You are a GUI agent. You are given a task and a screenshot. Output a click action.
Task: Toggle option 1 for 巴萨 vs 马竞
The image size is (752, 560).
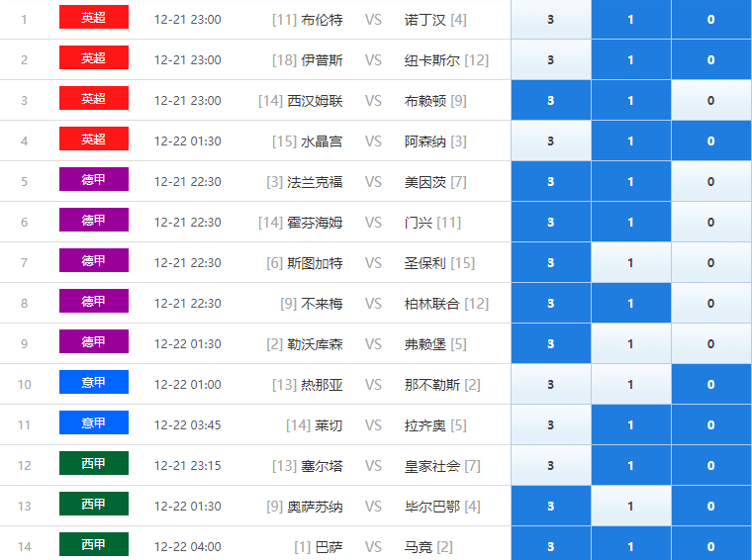coord(631,543)
